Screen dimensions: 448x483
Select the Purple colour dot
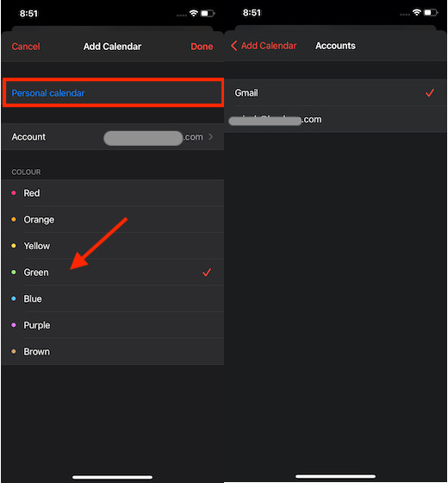(14, 325)
